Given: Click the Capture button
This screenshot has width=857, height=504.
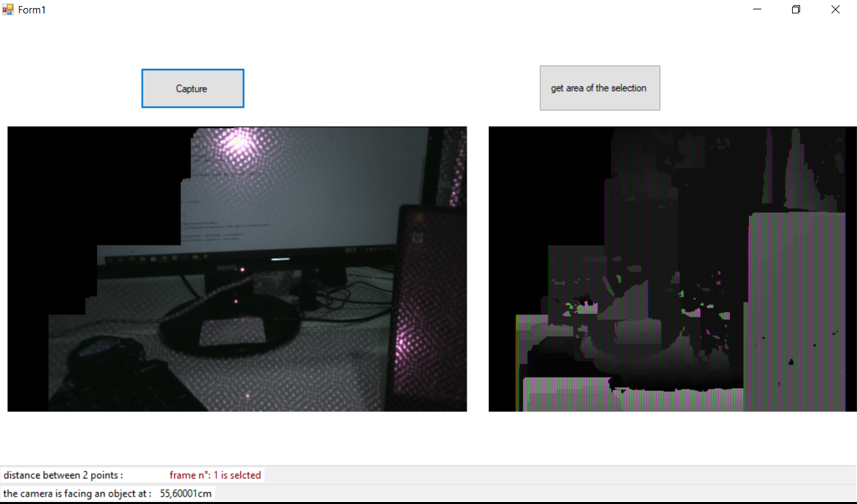Looking at the screenshot, I should click(192, 88).
